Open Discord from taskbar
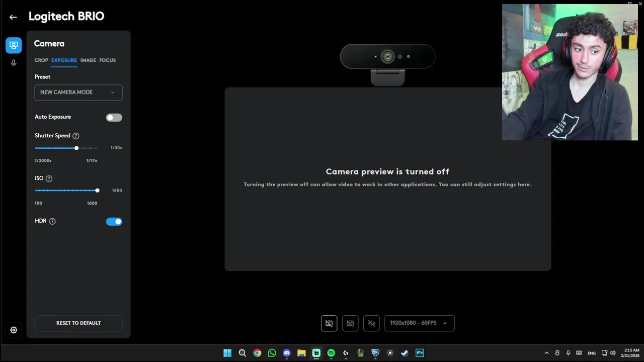This screenshot has height=362, width=644. (287, 353)
